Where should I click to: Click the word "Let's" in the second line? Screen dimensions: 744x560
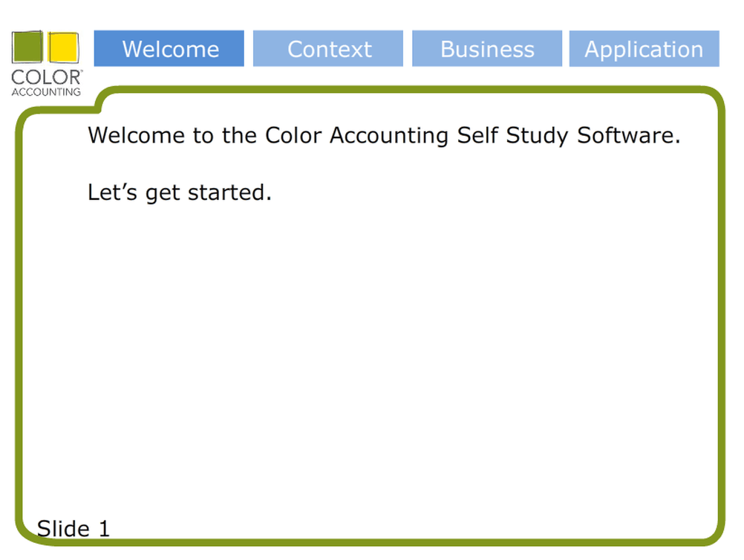[112, 192]
